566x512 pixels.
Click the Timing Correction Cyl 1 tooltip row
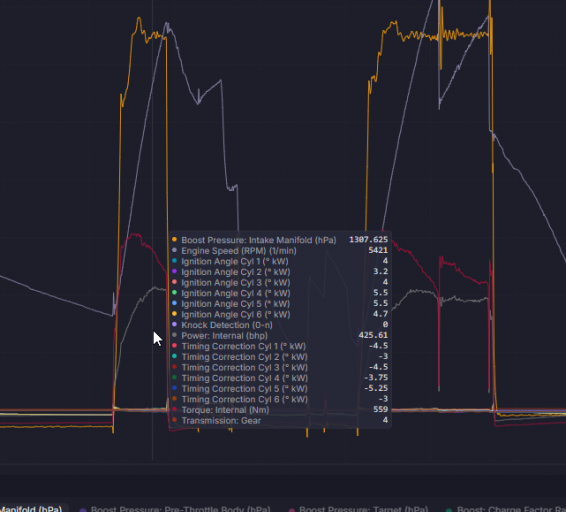[280, 346]
